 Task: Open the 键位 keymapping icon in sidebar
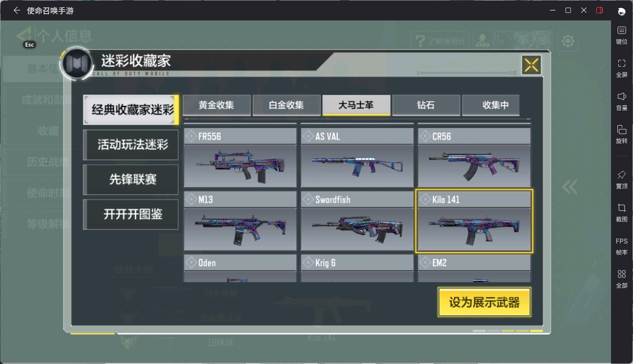point(621,36)
